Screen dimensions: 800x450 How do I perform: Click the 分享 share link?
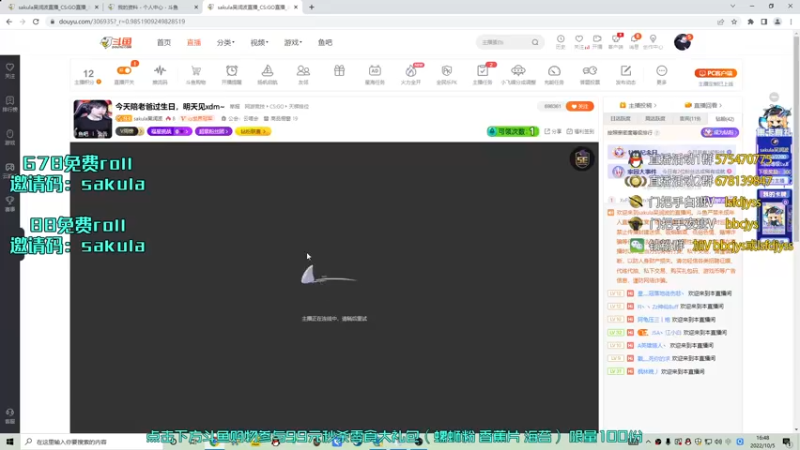click(553, 131)
